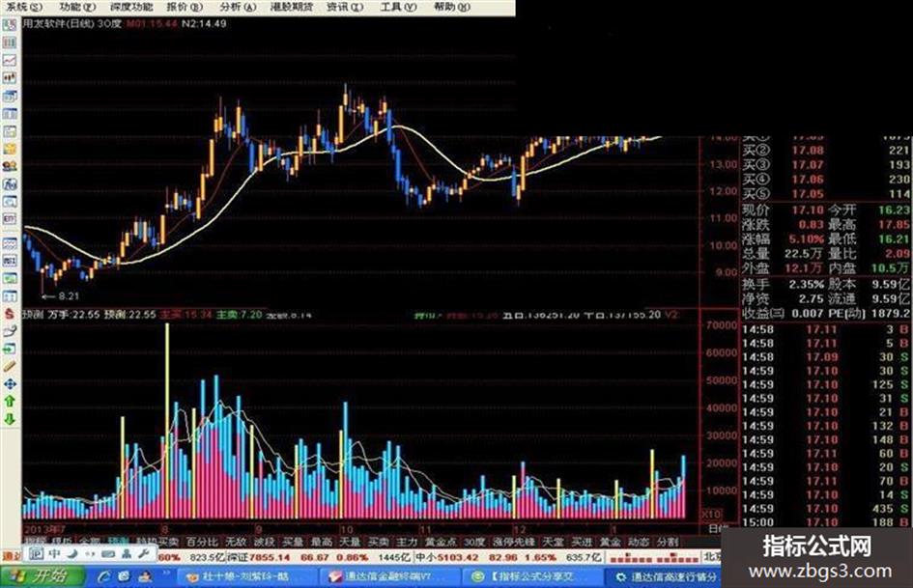Click the 现价 17.10 value

(807, 210)
